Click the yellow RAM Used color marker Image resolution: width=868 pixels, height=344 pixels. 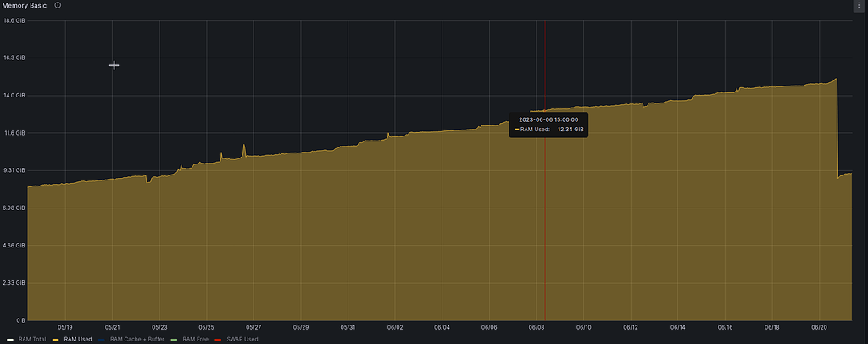click(x=56, y=339)
